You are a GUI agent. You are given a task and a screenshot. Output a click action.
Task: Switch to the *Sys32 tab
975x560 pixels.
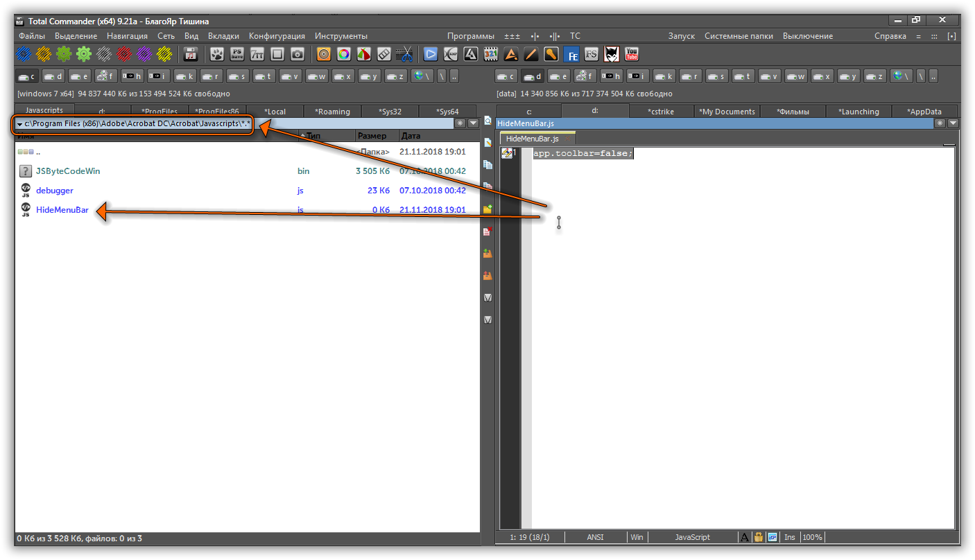pyautogui.click(x=390, y=111)
